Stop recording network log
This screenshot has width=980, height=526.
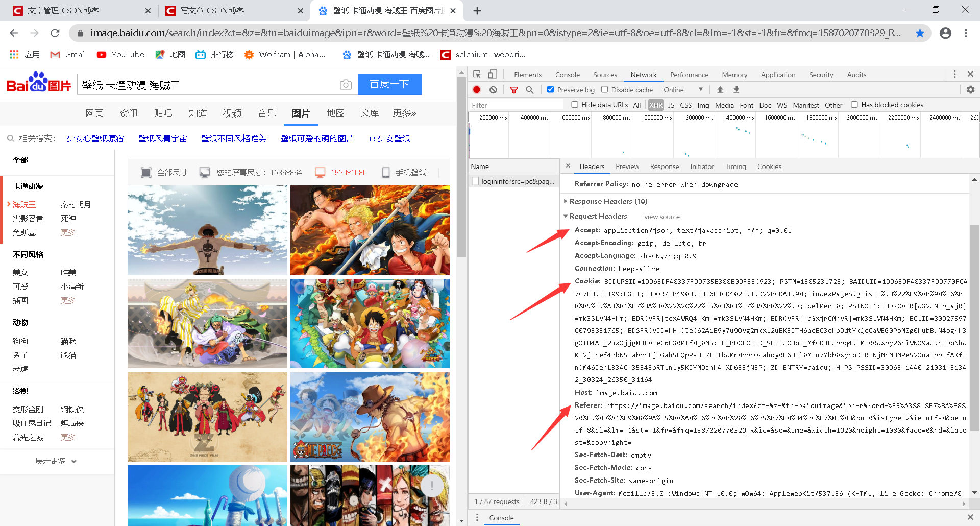pos(477,90)
